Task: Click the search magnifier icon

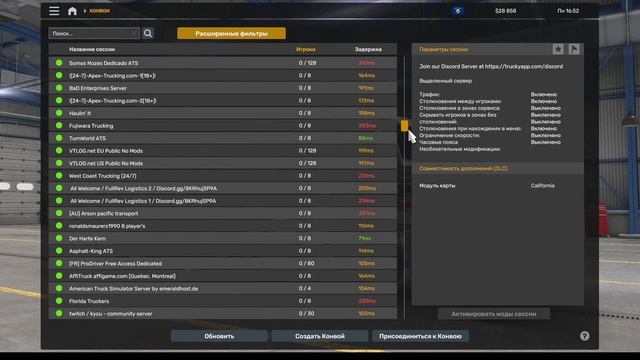Action: [148, 33]
